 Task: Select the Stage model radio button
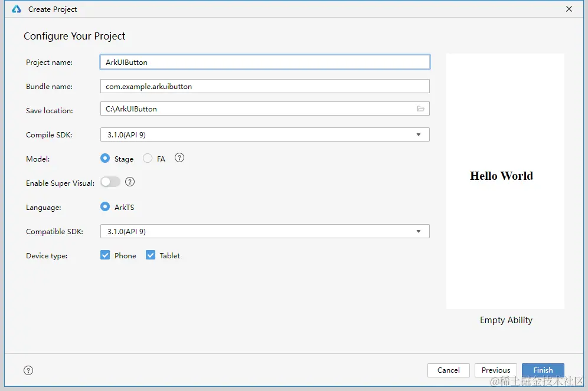point(105,159)
